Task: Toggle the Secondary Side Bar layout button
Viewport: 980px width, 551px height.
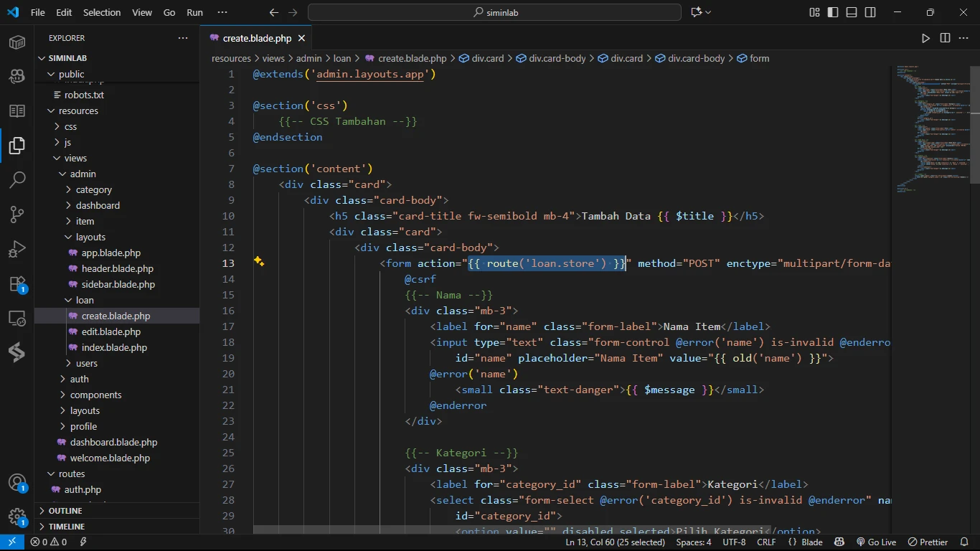Action: point(870,12)
